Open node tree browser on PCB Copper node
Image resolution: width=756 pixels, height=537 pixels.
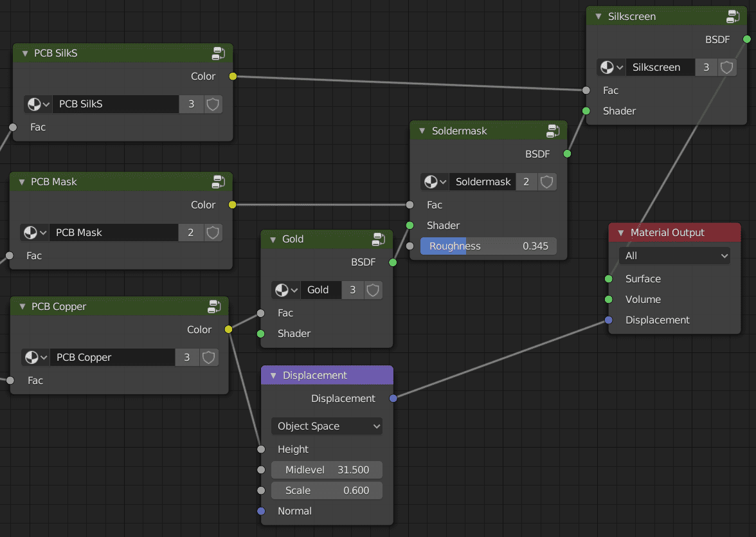pyautogui.click(x=36, y=357)
